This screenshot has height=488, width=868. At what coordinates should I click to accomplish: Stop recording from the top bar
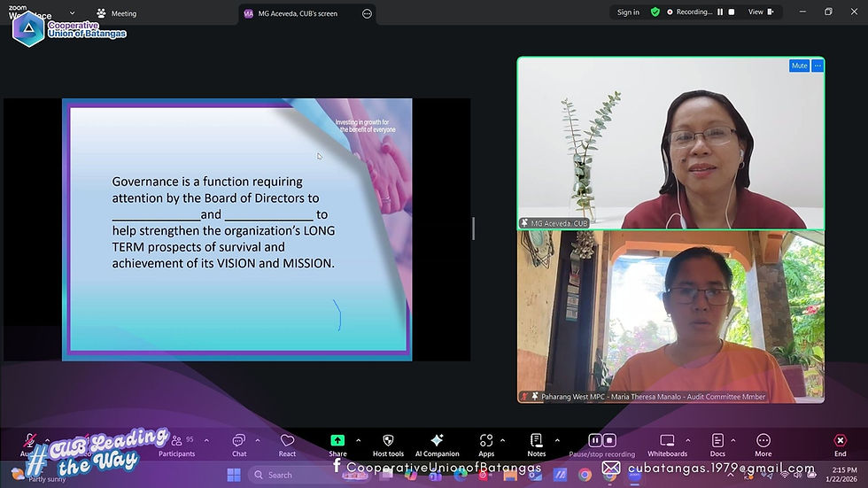pyautogui.click(x=732, y=12)
